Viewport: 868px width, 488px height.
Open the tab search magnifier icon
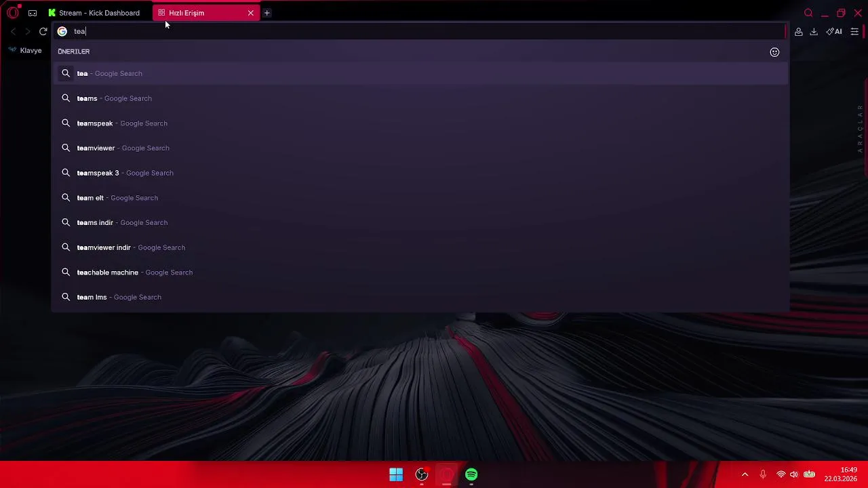tap(808, 13)
